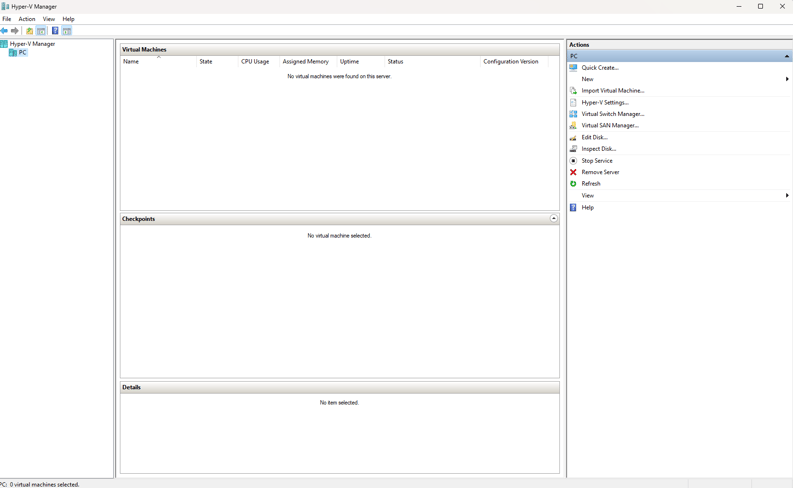793x488 pixels.
Task: Click the Import Virtual Machine action
Action: point(612,91)
